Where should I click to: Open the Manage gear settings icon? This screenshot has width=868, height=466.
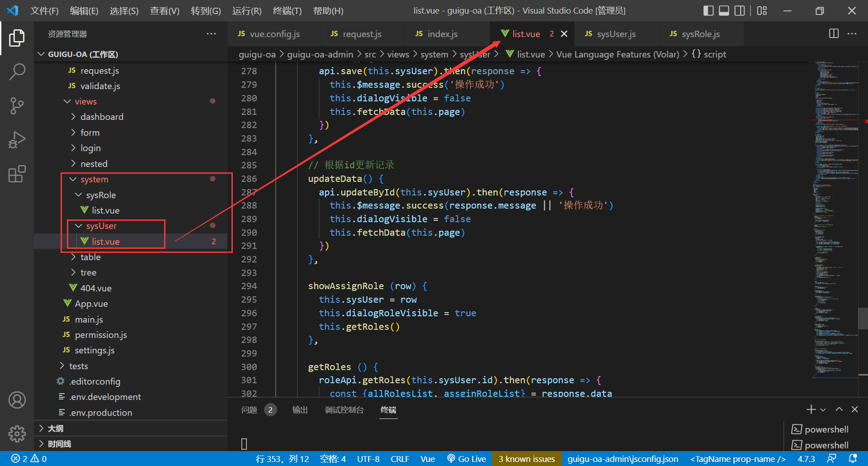pyautogui.click(x=17, y=434)
